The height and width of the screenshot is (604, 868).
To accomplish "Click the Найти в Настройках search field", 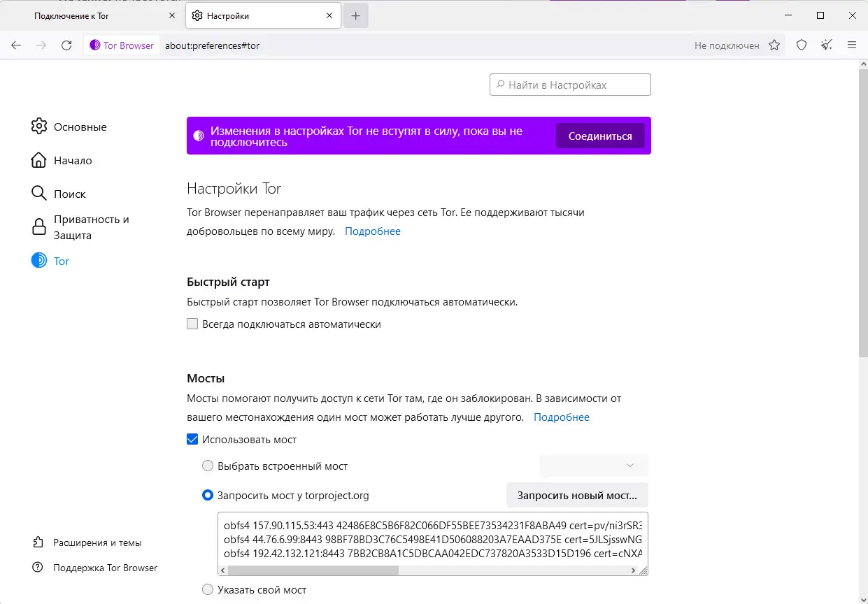I will pos(570,84).
